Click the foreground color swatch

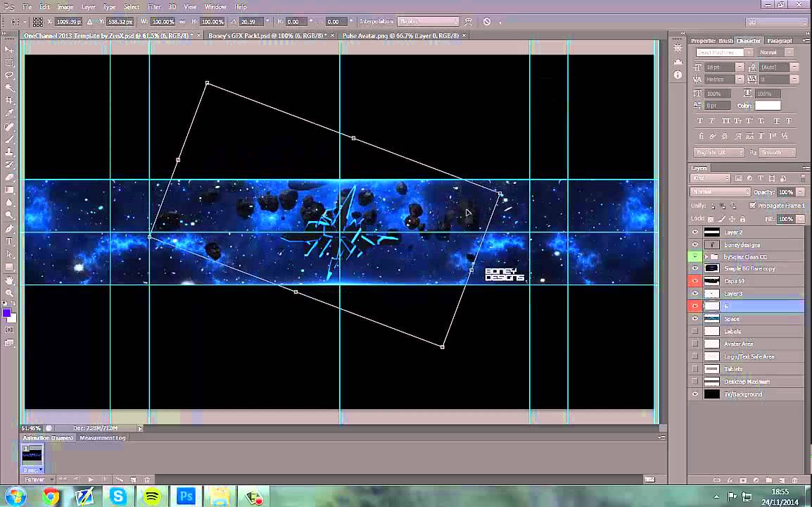[x=6, y=313]
